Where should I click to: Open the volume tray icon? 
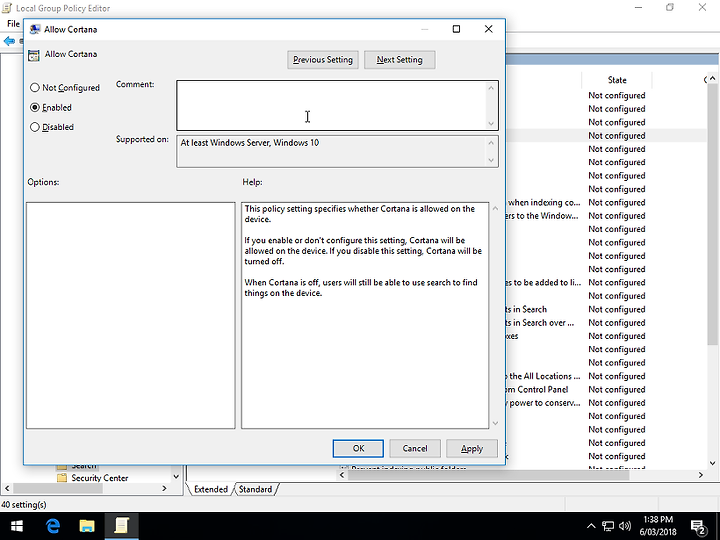point(625,526)
